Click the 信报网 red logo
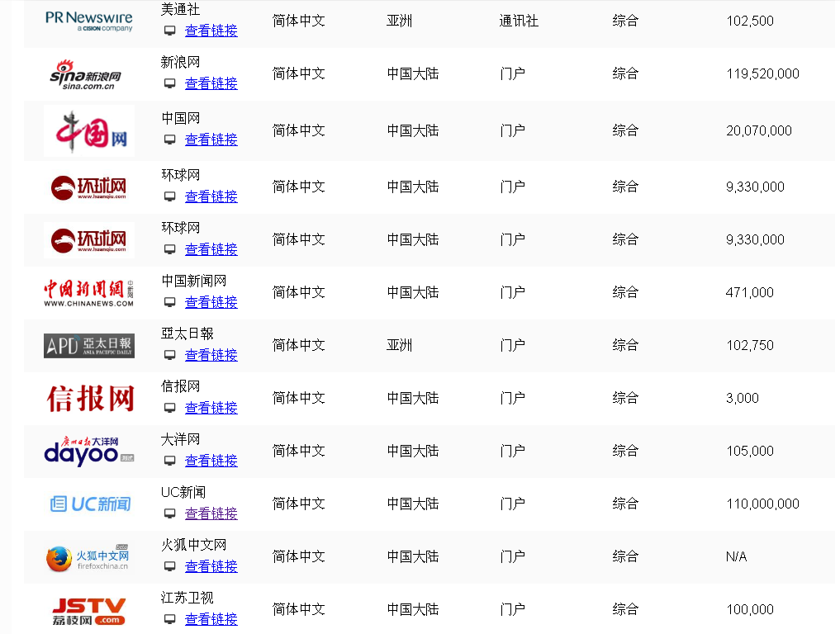Image resolution: width=840 pixels, height=634 pixels. (90, 399)
